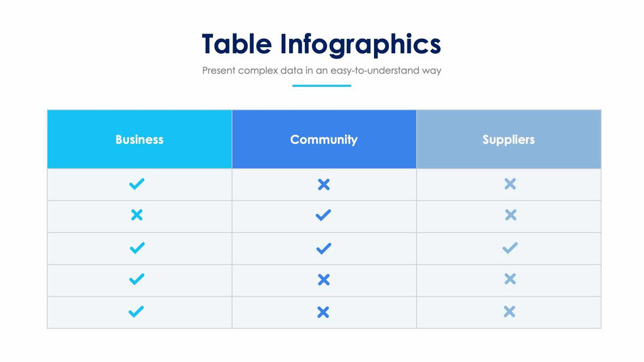Screen dimensions: 644x362
Task: Select the Community column header
Action: pyautogui.click(x=324, y=139)
